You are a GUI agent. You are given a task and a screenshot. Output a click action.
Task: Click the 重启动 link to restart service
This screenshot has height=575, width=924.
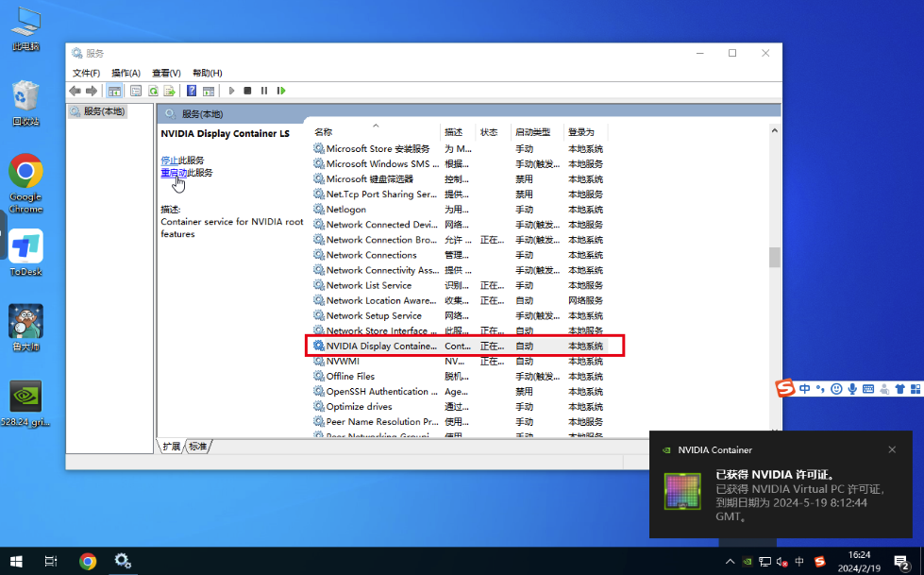(x=174, y=173)
